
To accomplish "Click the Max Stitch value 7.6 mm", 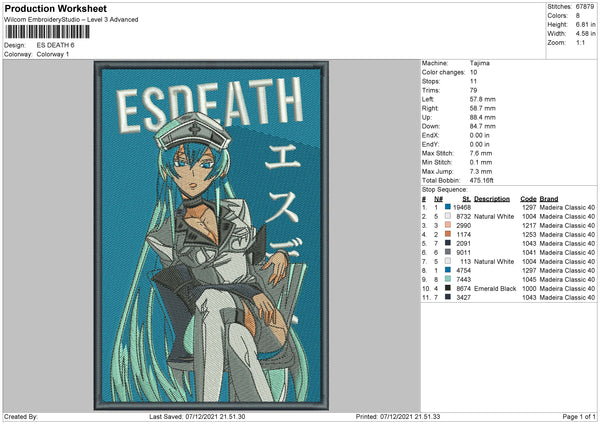I will [481, 153].
